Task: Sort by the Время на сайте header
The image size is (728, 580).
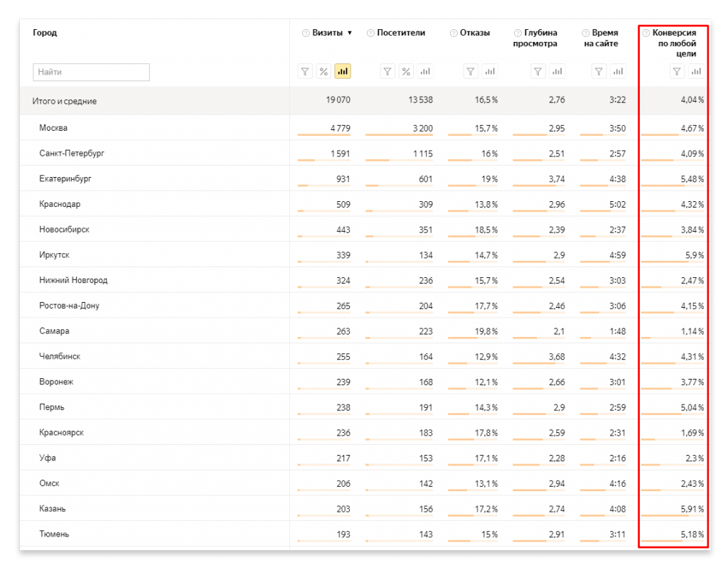Action: click(x=601, y=38)
